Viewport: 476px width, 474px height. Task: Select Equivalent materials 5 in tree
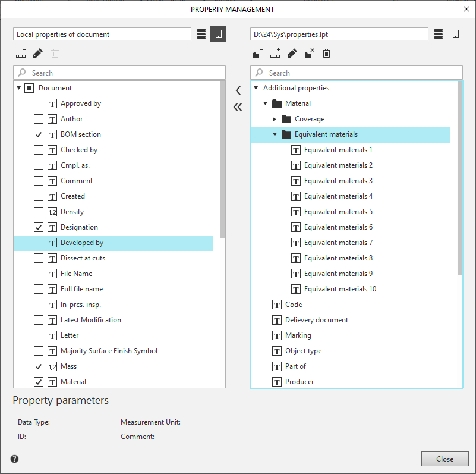338,212
